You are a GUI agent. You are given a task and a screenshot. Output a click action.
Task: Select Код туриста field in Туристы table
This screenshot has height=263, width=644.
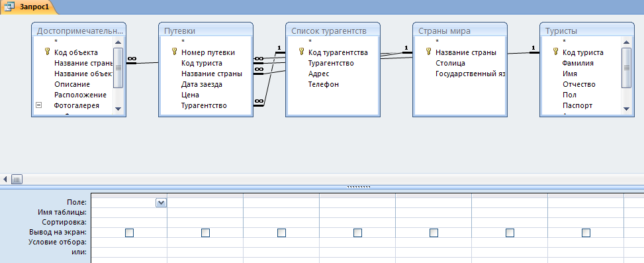pos(583,52)
